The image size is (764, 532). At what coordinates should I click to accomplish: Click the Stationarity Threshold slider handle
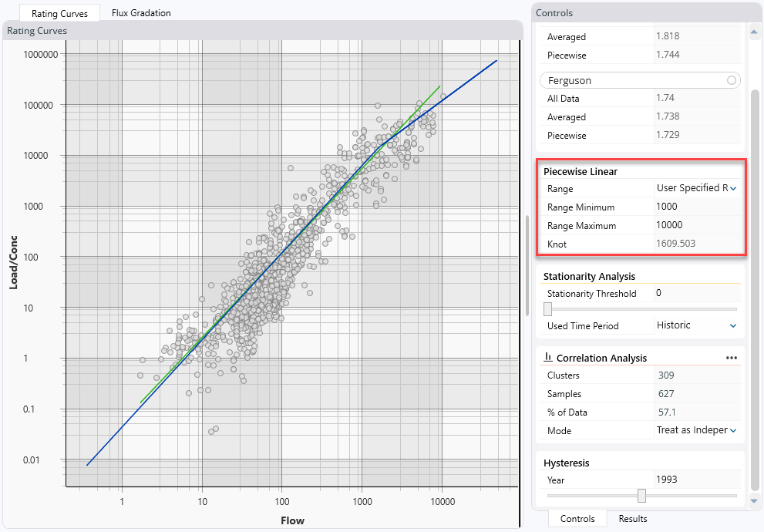click(547, 308)
